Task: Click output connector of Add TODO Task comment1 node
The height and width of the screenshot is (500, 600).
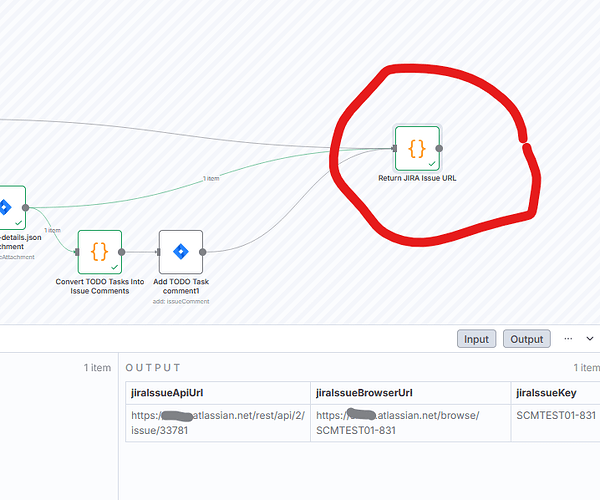Action: click(x=203, y=252)
